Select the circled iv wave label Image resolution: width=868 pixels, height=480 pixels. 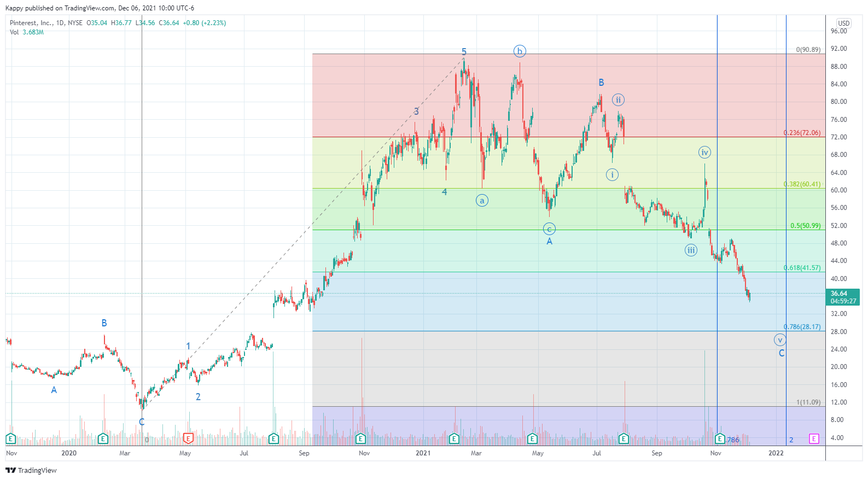[x=704, y=153]
